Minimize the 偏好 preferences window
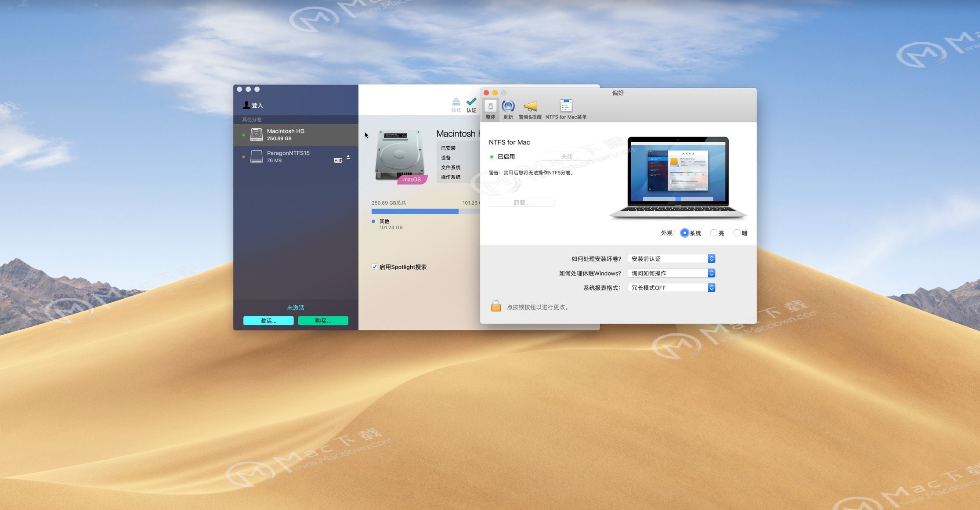This screenshot has width=980, height=510. pyautogui.click(x=495, y=93)
